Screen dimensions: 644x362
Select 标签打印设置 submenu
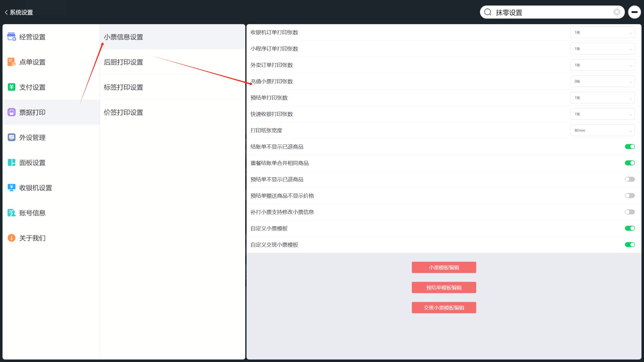tap(172, 87)
